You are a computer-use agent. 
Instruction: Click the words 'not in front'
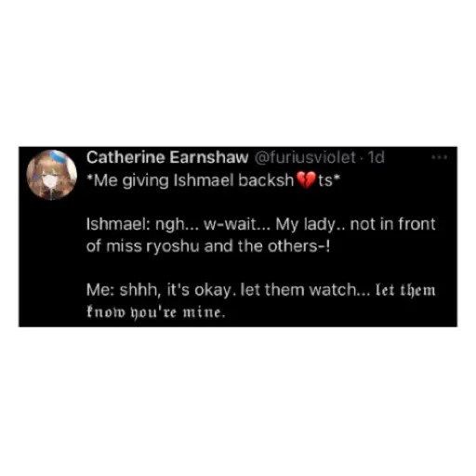[392, 224]
